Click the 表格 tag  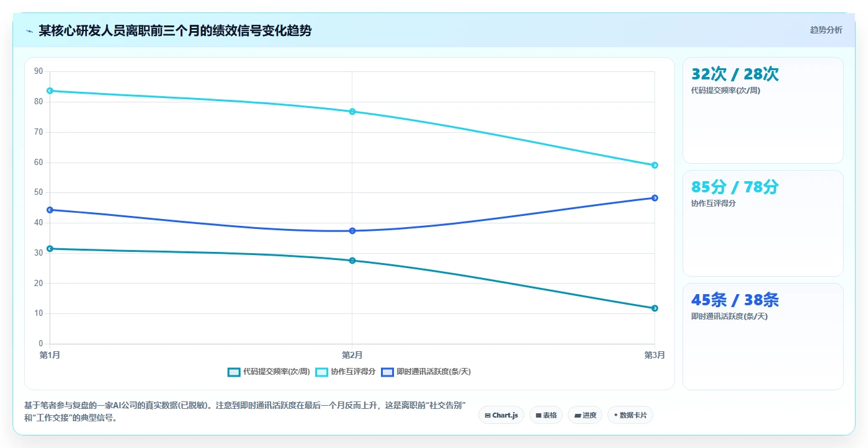pyautogui.click(x=546, y=415)
